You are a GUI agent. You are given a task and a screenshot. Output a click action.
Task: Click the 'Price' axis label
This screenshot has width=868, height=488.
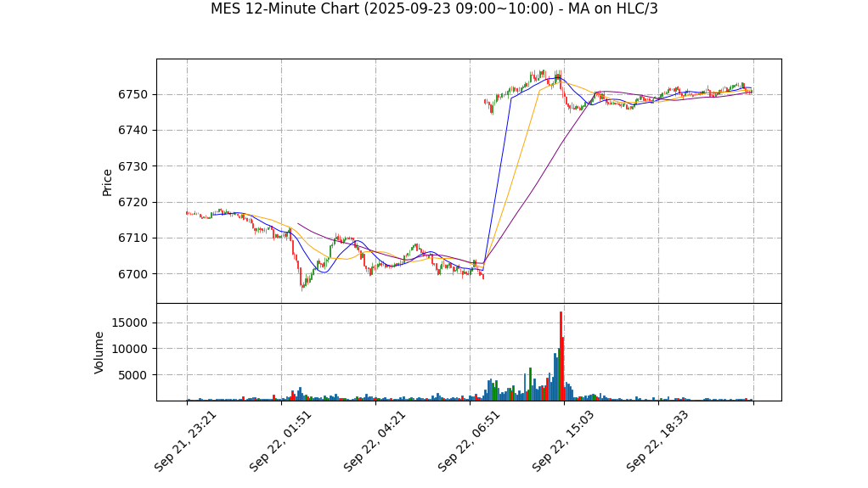[107, 182]
